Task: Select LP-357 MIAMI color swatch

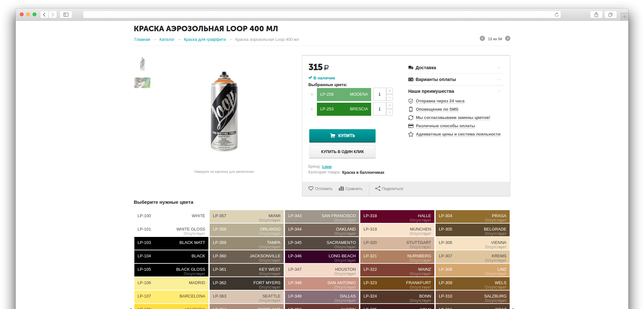Action: [x=247, y=216]
